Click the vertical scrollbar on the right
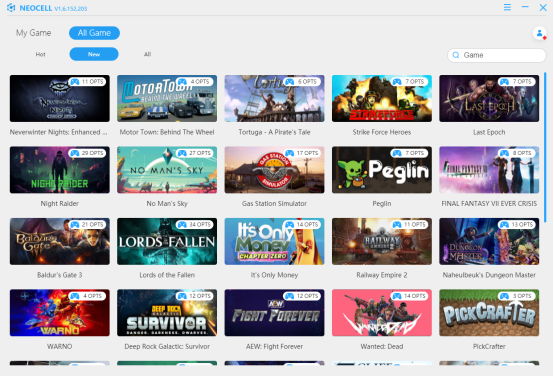The image size is (554, 376). tap(545, 147)
